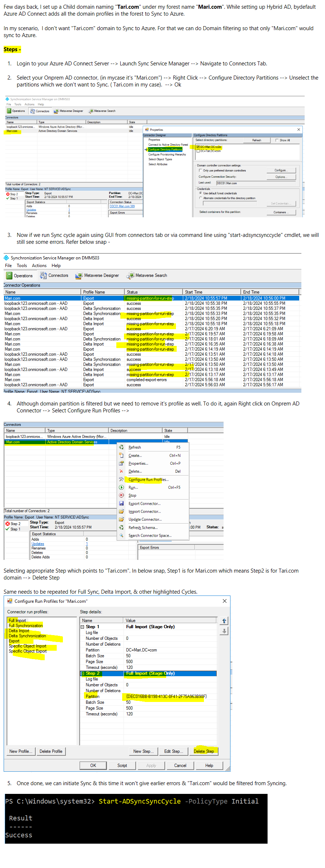325x868 pixels.
Task: Open the Tools menu in the large Sync window
Action: click(22, 266)
